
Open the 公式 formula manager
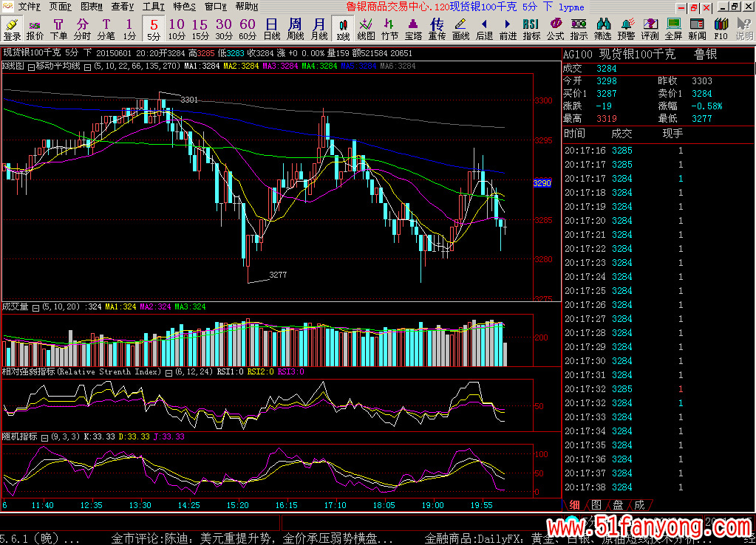click(x=556, y=29)
